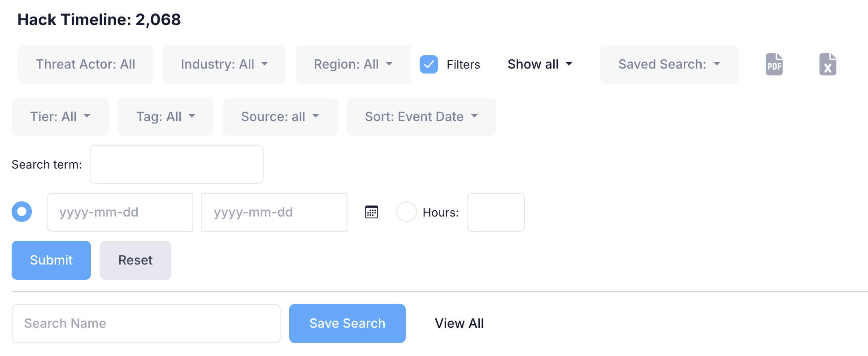Select the date range radio button
Viewport: 868px width, 356px height.
[x=22, y=212]
